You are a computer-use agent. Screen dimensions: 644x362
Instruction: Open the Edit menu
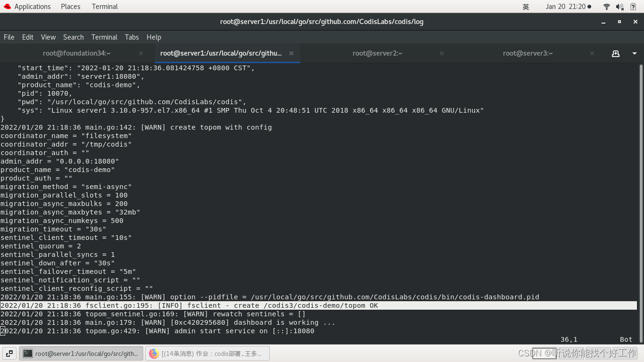tap(27, 37)
